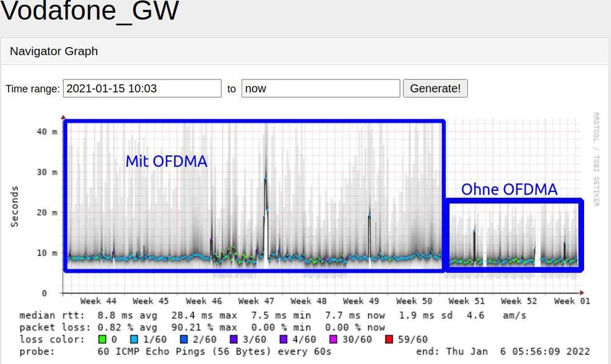Image resolution: width=611 pixels, height=364 pixels.
Task: Click the '1.9 ms sd' value
Action: coord(426,315)
